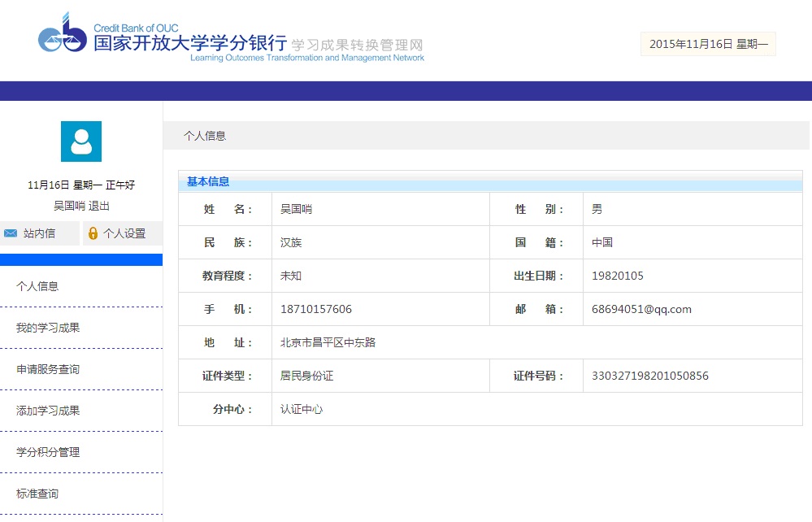Click the 基本信息 section header
Viewport: 812px width, 522px height.
208,182
